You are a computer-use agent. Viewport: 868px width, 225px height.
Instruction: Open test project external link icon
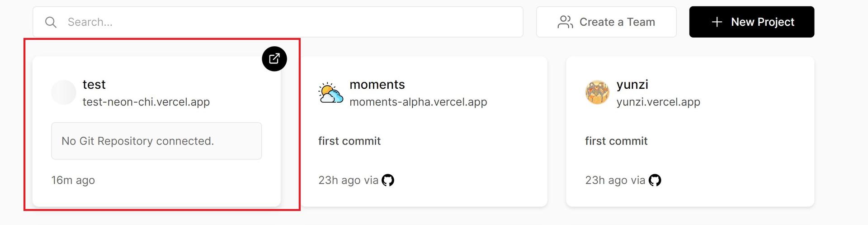pyautogui.click(x=274, y=59)
